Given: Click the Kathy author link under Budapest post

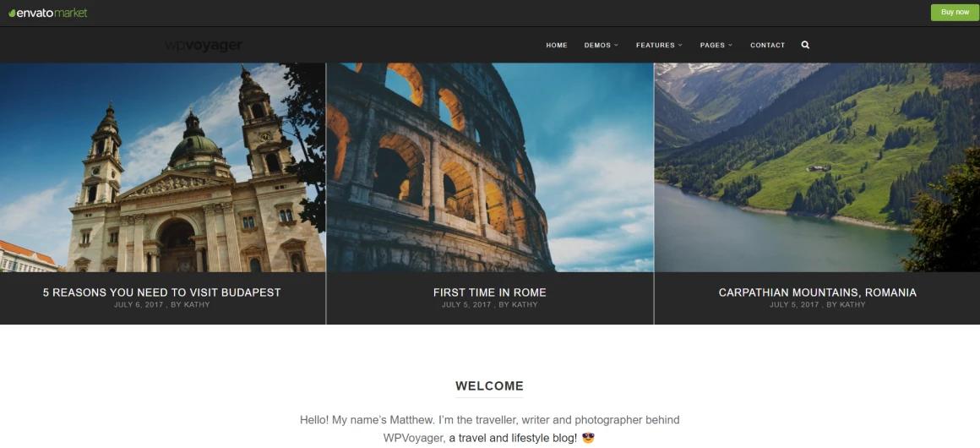Looking at the screenshot, I should tap(197, 304).
